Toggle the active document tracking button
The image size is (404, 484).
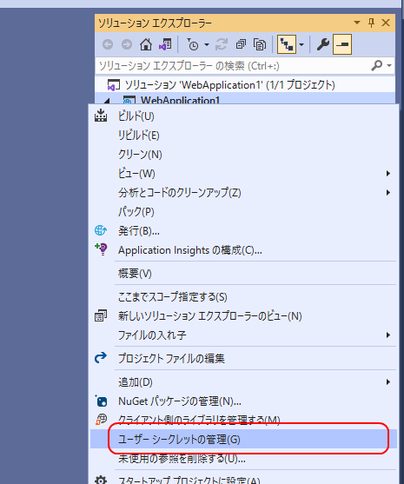pyautogui.click(x=287, y=44)
